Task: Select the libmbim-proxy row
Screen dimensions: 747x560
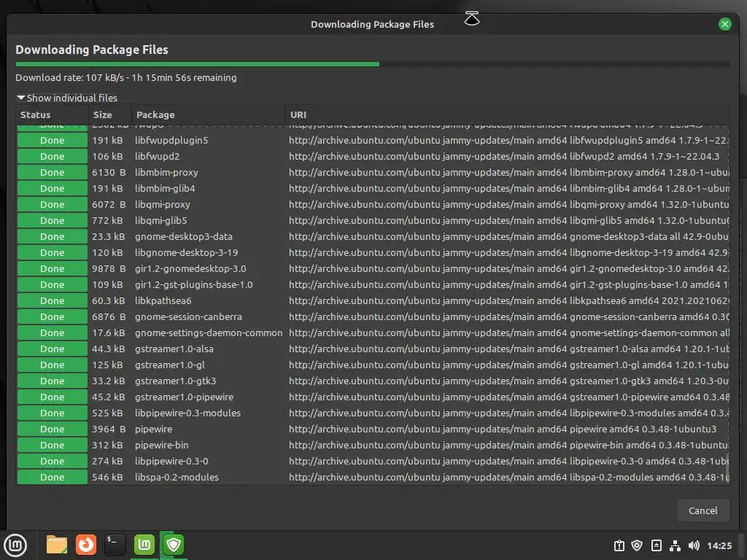Action: (373, 172)
